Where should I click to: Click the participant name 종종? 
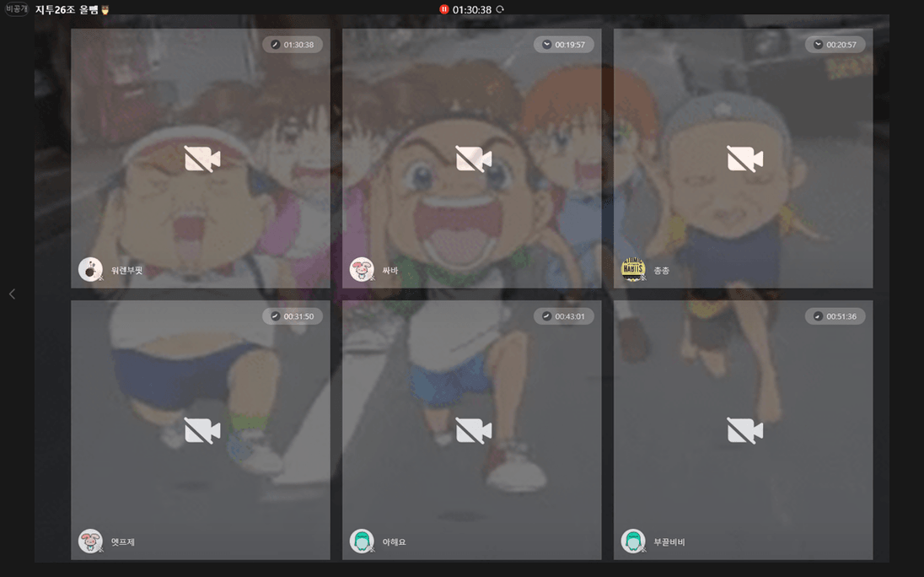pos(661,271)
